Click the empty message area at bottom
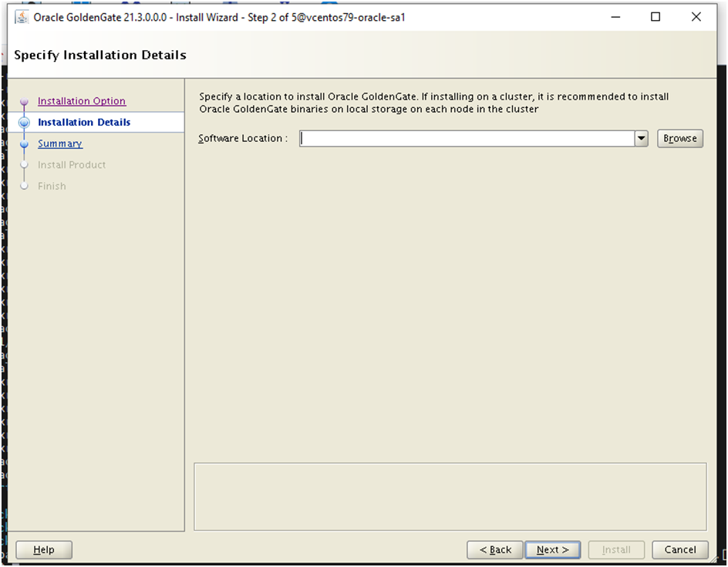Screen dimensions: 728x567 [450, 497]
